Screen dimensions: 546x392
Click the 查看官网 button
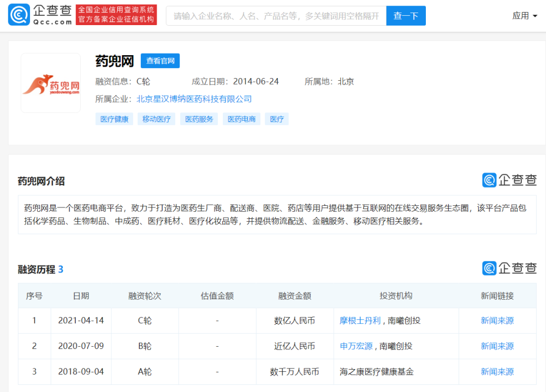(x=160, y=61)
